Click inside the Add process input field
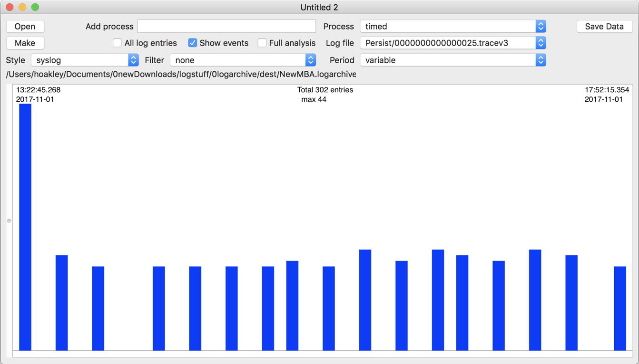The image size is (639, 364). [226, 26]
